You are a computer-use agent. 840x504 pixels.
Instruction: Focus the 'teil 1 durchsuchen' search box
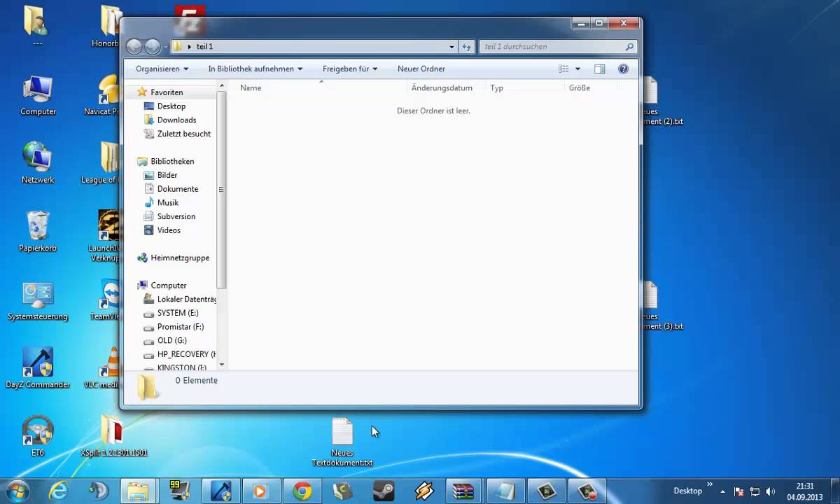coord(559,47)
